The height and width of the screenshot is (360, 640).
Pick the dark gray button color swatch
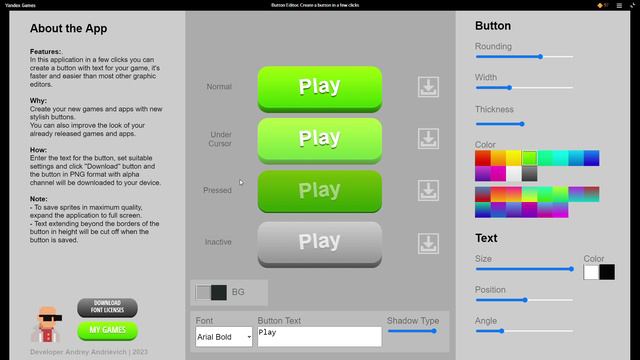pyautogui.click(x=529, y=173)
